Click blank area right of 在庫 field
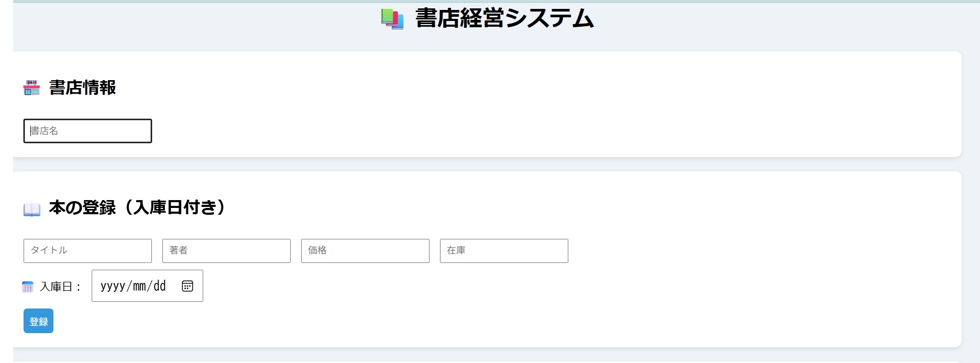Image resolution: width=980 pixels, height=363 pixels. click(733, 251)
